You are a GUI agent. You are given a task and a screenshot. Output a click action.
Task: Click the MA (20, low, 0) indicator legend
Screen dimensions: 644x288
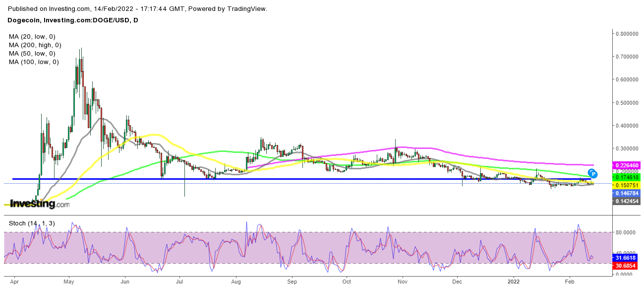tap(32, 37)
